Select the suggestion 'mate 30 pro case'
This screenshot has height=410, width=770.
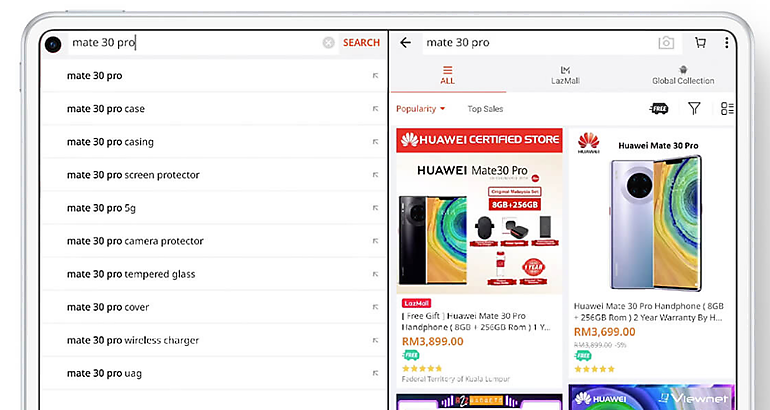click(x=214, y=109)
